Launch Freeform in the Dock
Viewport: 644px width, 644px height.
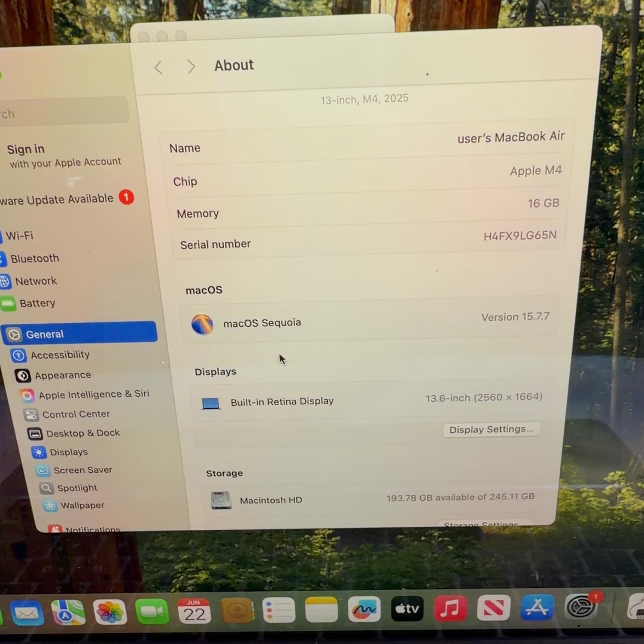click(x=364, y=609)
